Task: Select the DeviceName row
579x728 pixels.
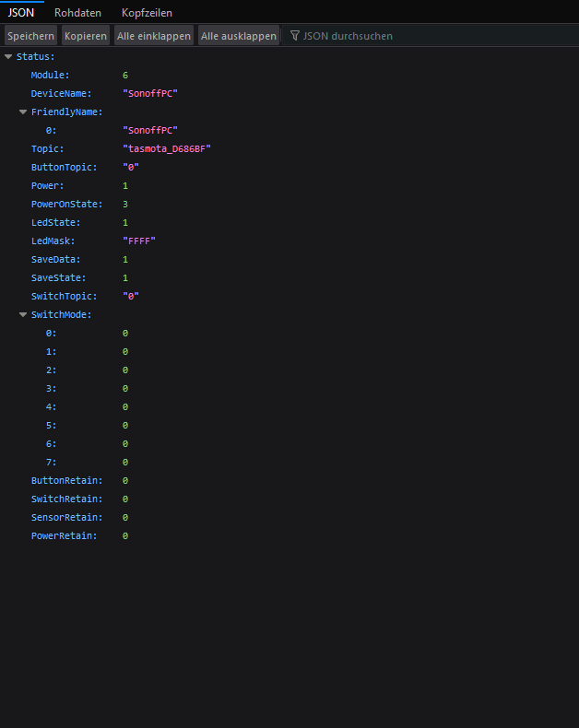Action: click(289, 93)
